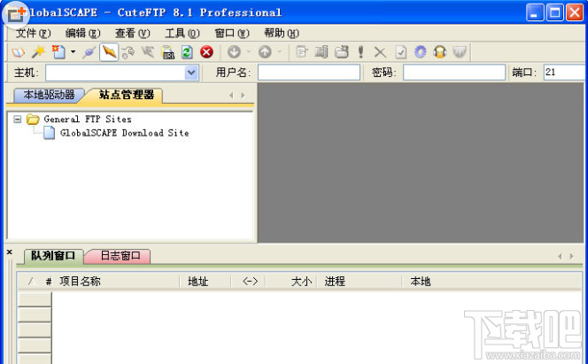Click the Properties checkmark page icon
Viewport: 588px width, 364px height.
400,51
